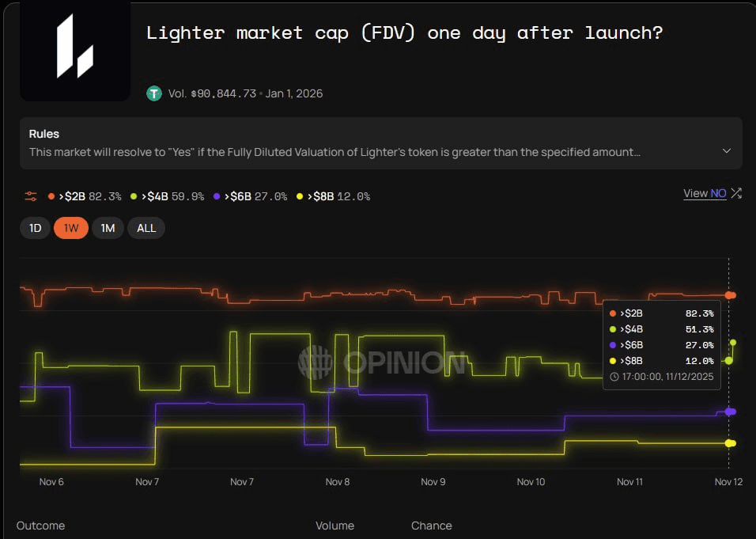Click the orange >$2B line endpoint dot
The width and height of the screenshot is (756, 539).
tap(730, 295)
